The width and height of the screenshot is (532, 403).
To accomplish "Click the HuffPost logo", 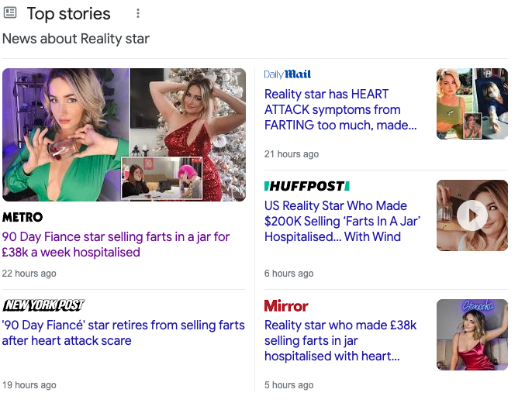I will [307, 186].
